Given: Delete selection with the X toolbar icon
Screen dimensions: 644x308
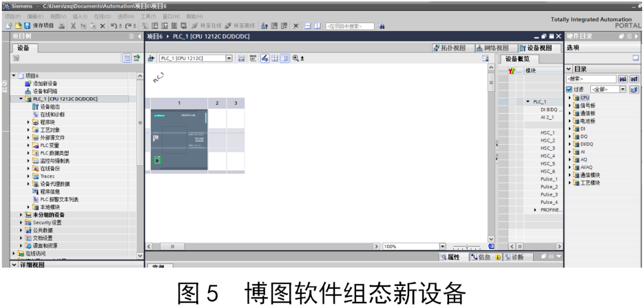Looking at the screenshot, I should coord(103,26).
